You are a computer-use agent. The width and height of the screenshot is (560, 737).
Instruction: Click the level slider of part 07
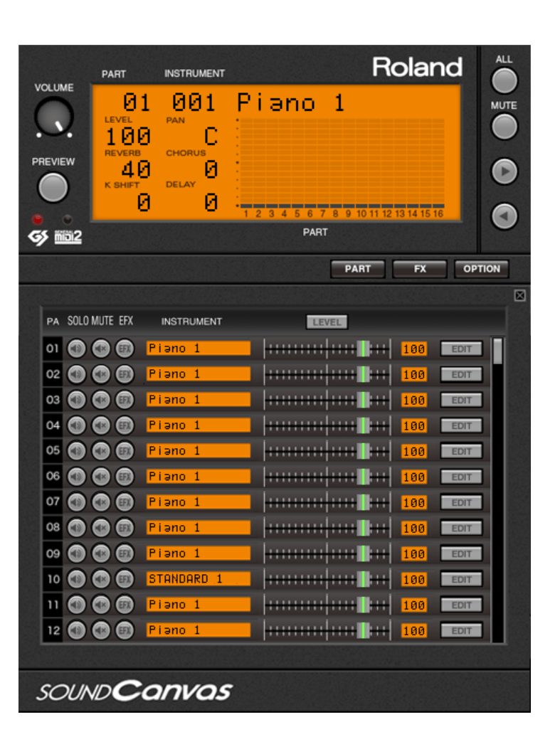[x=327, y=502]
